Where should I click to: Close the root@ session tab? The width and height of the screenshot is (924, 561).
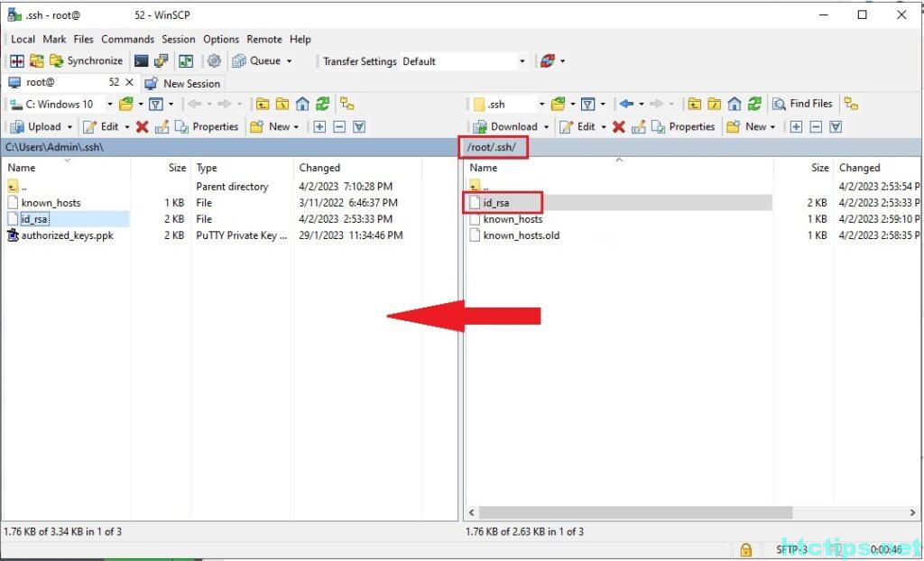pyautogui.click(x=129, y=82)
